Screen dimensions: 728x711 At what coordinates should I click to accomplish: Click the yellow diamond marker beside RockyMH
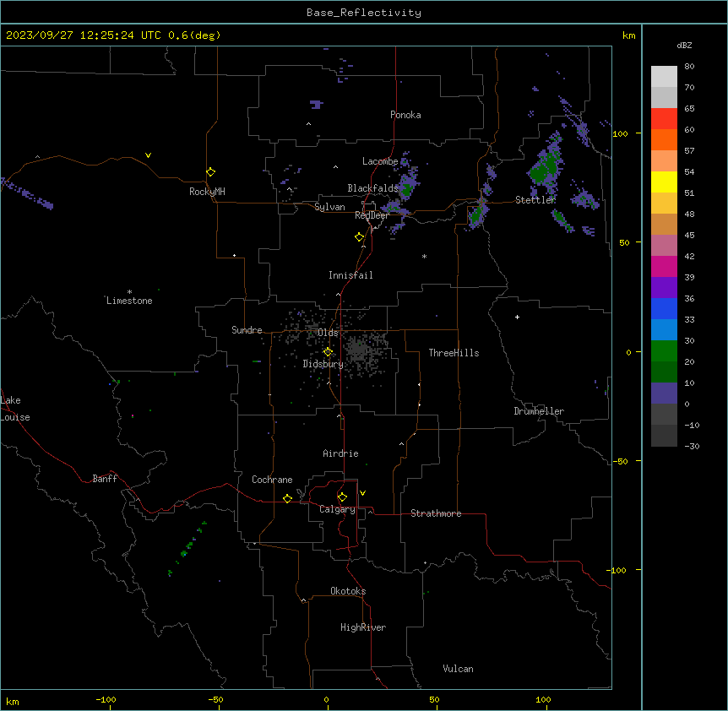210,172
